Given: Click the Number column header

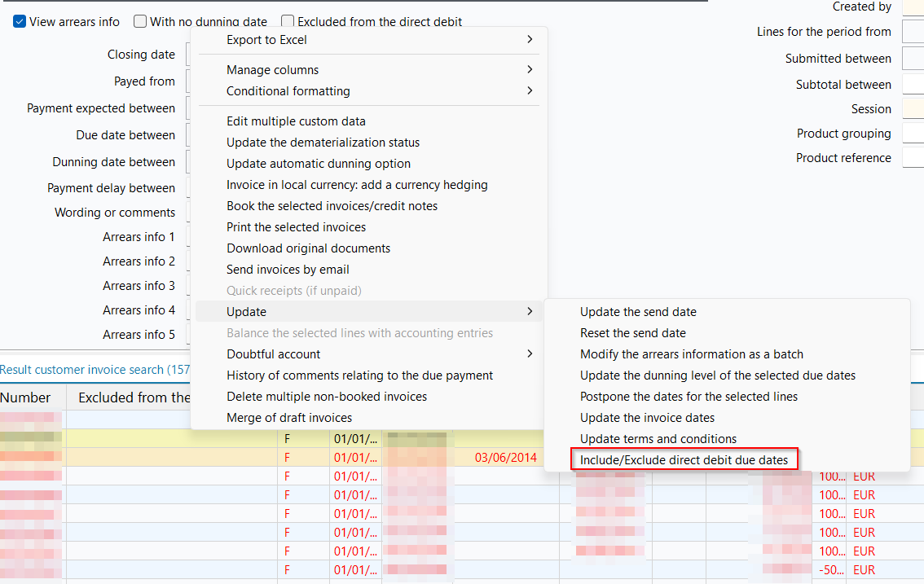Looking at the screenshot, I should pyautogui.click(x=25, y=397).
